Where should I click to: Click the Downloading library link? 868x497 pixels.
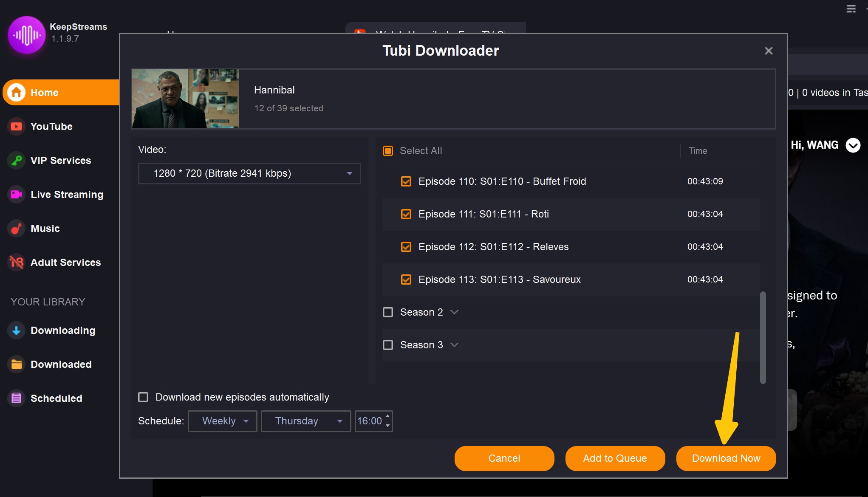(x=63, y=330)
